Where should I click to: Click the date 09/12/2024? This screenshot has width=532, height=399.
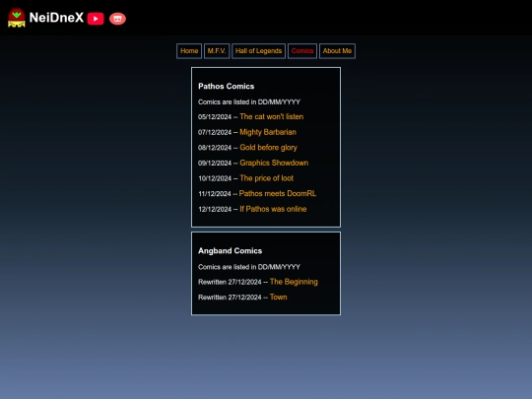pyautogui.click(x=215, y=164)
